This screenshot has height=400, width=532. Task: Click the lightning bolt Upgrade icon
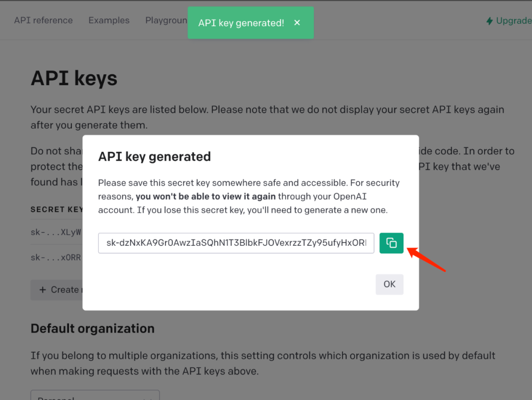click(489, 21)
